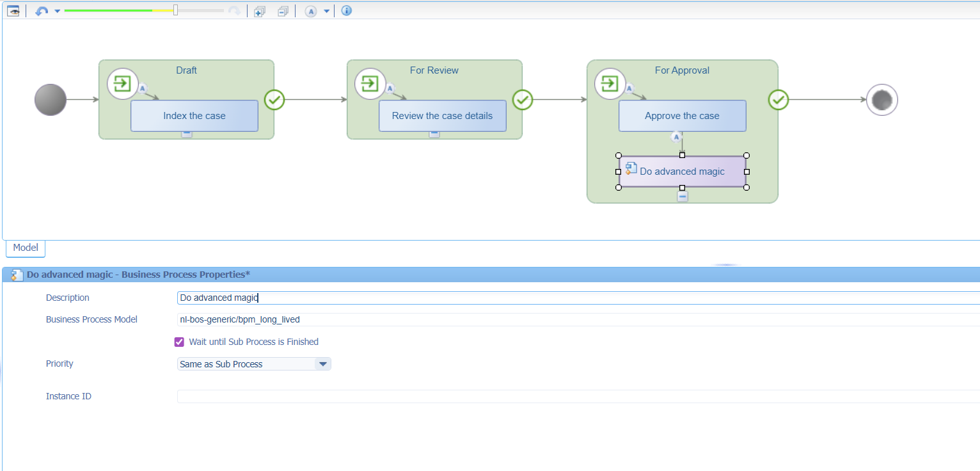Screen dimensions: 980x471
Task: Click the preview eye icon in toolbar
Action: click(x=13, y=11)
